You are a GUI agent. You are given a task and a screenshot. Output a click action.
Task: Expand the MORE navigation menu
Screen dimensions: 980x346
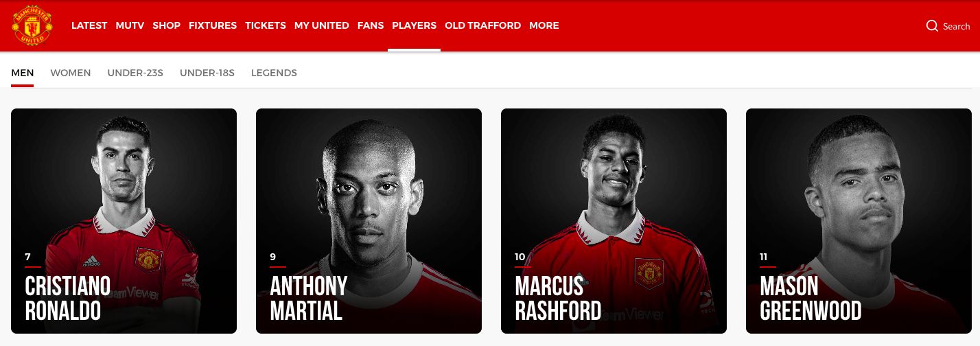click(544, 25)
